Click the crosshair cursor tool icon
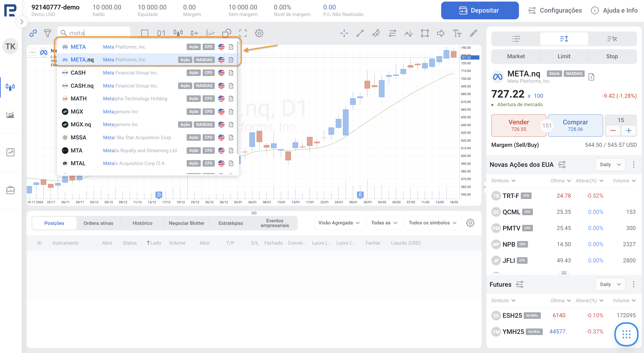 [x=344, y=33]
